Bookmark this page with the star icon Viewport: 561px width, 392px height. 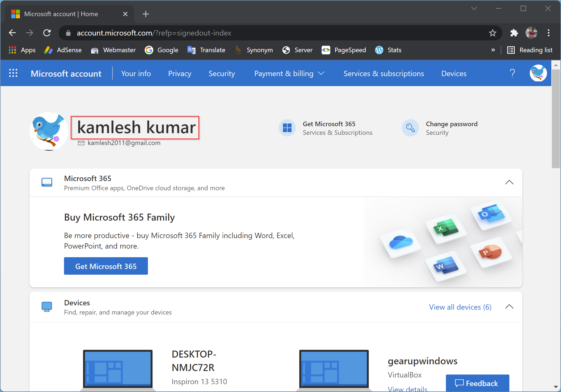tap(492, 33)
